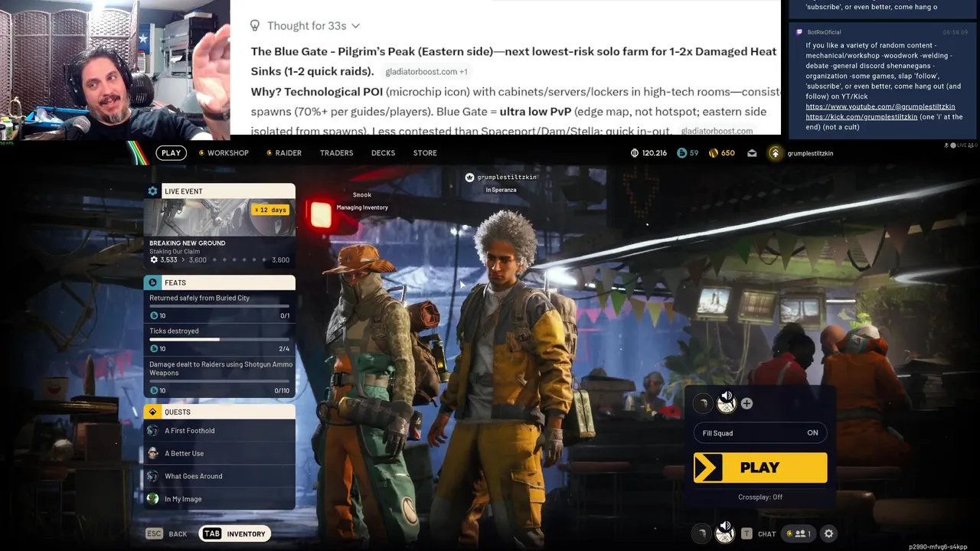
Task: Click the trader portrait beside A First Foothold
Action: point(152,431)
